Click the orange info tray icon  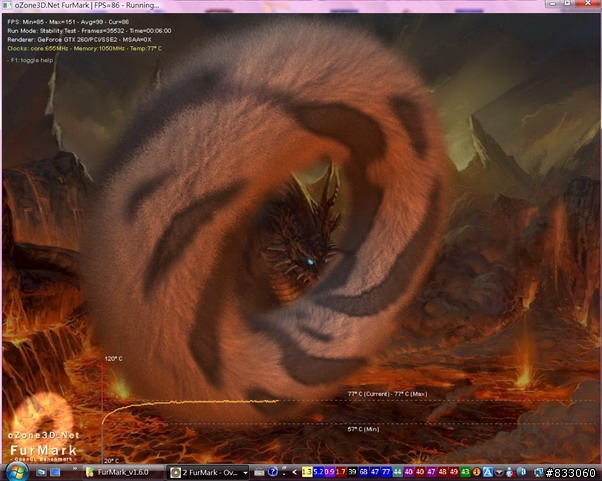pos(476,472)
